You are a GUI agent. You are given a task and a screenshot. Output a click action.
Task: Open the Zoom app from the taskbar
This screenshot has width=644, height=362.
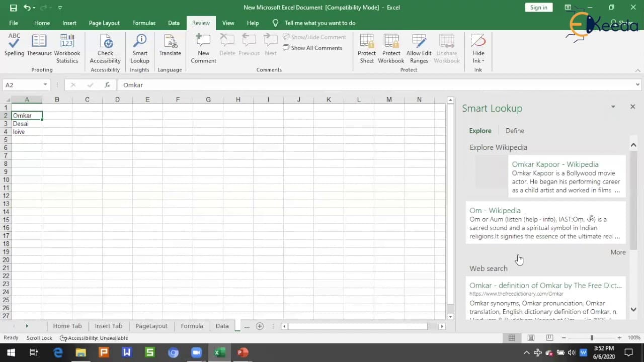[x=196, y=352]
